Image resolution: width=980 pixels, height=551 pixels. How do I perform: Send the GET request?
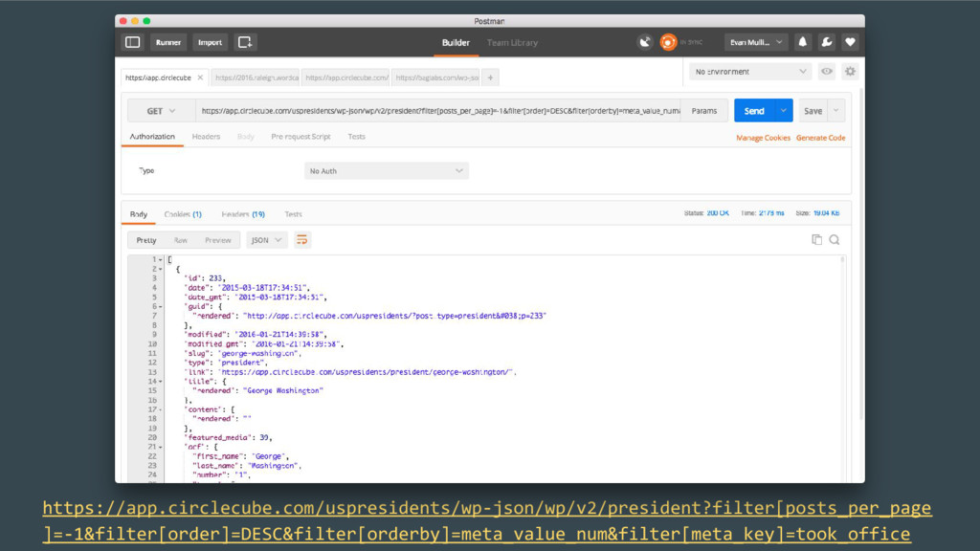point(754,111)
